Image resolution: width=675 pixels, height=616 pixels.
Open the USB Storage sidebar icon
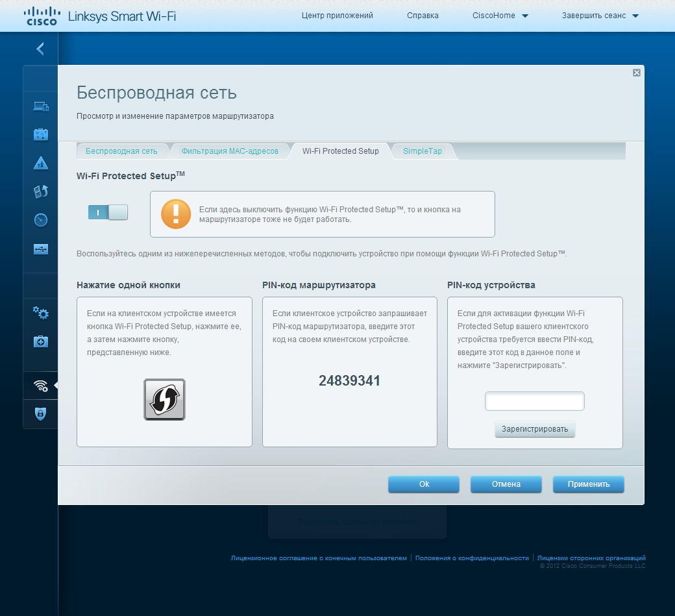point(41,249)
